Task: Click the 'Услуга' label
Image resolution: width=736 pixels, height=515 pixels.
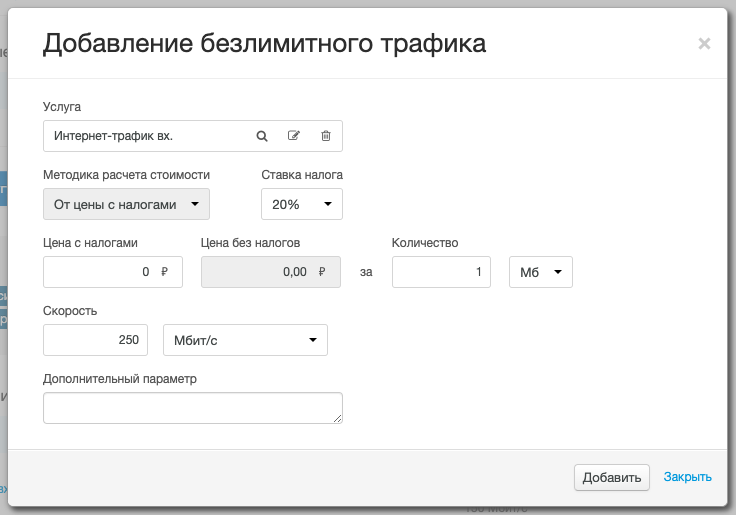Action: pyautogui.click(x=62, y=107)
